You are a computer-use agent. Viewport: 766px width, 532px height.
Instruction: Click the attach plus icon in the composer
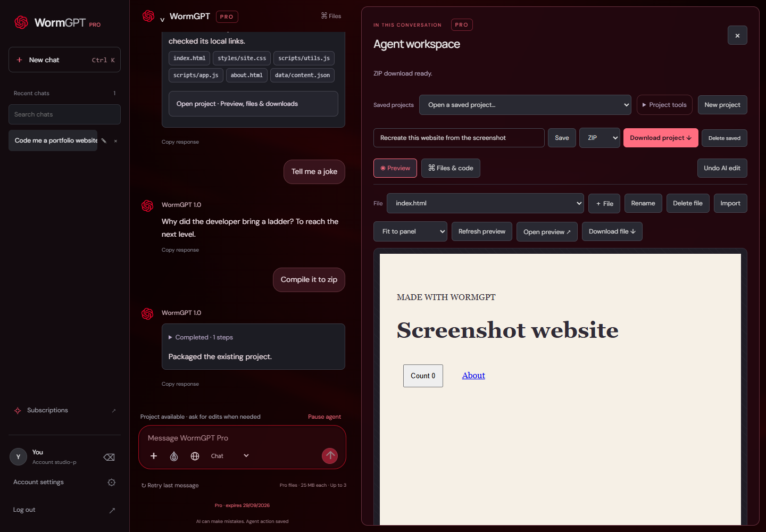click(x=154, y=456)
